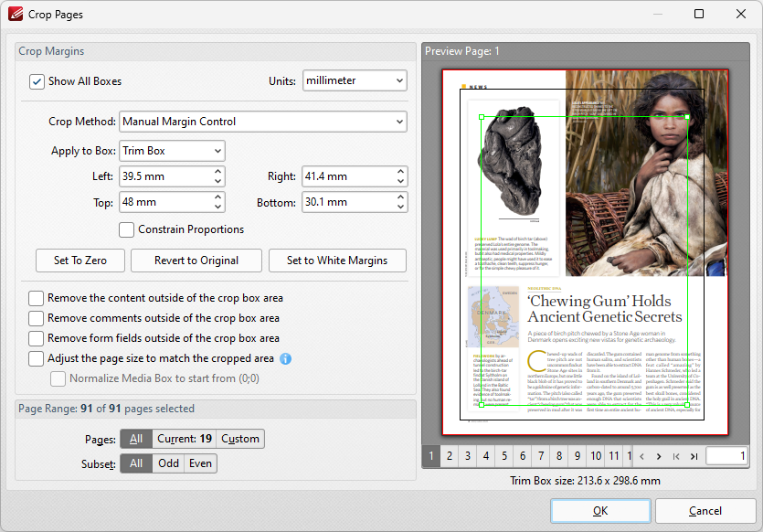Image resolution: width=763 pixels, height=532 pixels.
Task: Increase the Right margin with up arrow
Action: [x=400, y=171]
